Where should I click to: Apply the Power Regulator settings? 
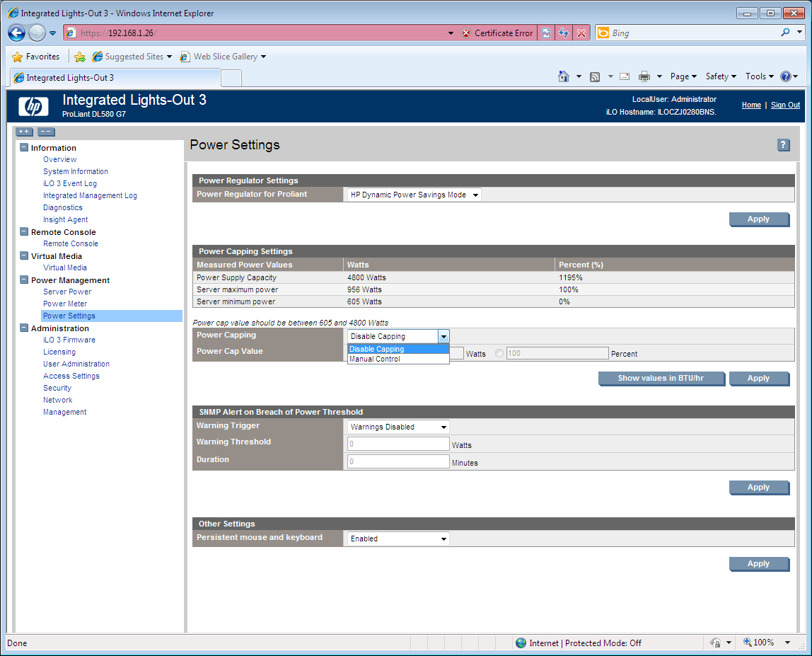[x=759, y=219]
